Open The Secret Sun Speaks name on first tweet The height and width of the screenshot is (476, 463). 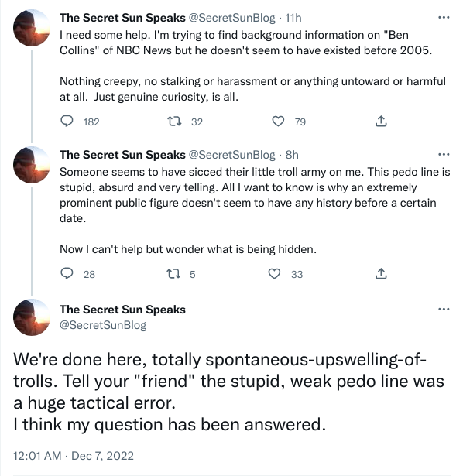point(122,18)
